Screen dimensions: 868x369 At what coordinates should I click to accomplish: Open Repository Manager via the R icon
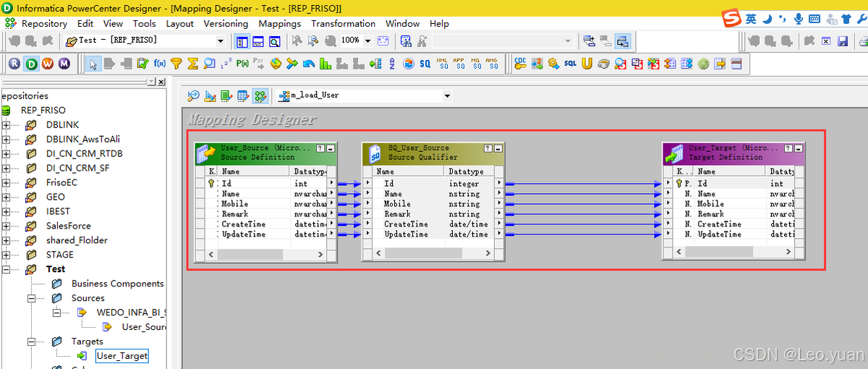(x=14, y=64)
